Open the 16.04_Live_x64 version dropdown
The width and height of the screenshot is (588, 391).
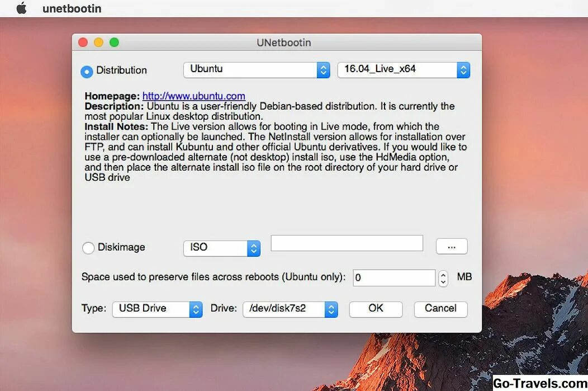click(404, 70)
